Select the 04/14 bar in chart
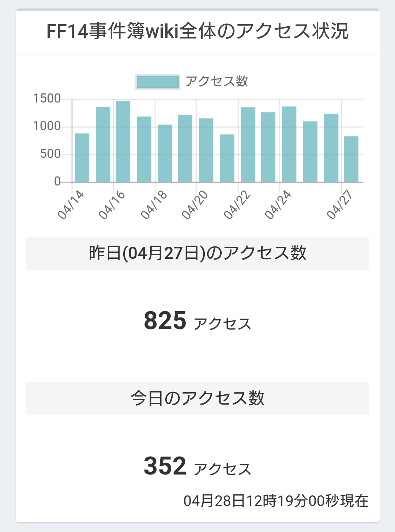 click(82, 158)
